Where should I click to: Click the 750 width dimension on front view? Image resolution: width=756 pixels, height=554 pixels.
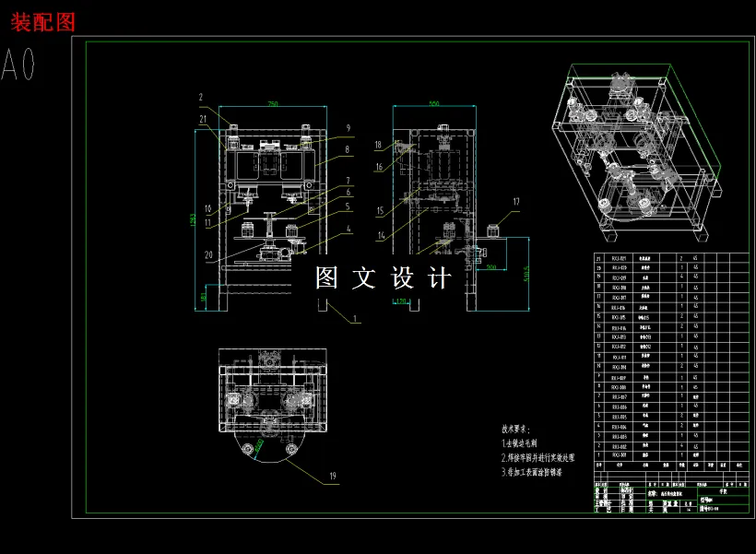click(x=273, y=103)
